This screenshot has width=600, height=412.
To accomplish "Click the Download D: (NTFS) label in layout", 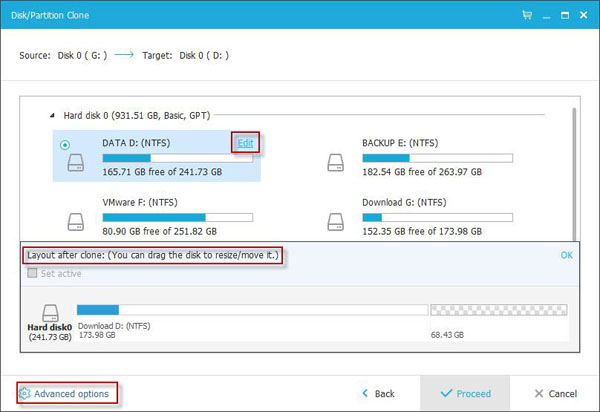I will coord(114,326).
